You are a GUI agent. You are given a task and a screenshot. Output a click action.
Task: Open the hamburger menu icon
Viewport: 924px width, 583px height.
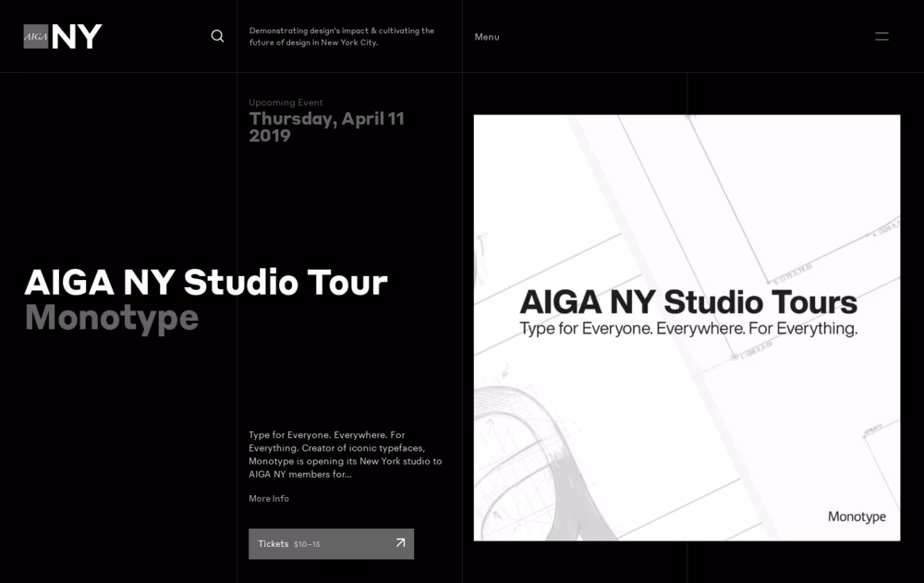881,37
